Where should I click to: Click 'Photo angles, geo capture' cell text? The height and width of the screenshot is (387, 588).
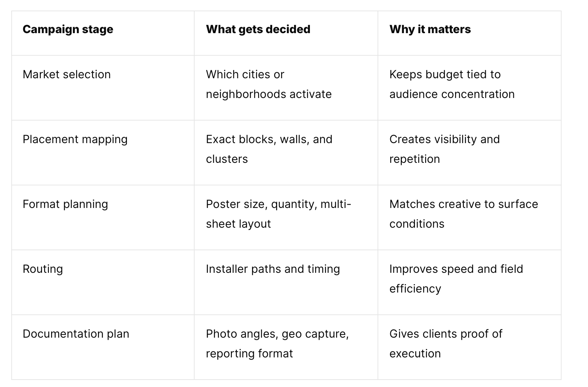277,334
